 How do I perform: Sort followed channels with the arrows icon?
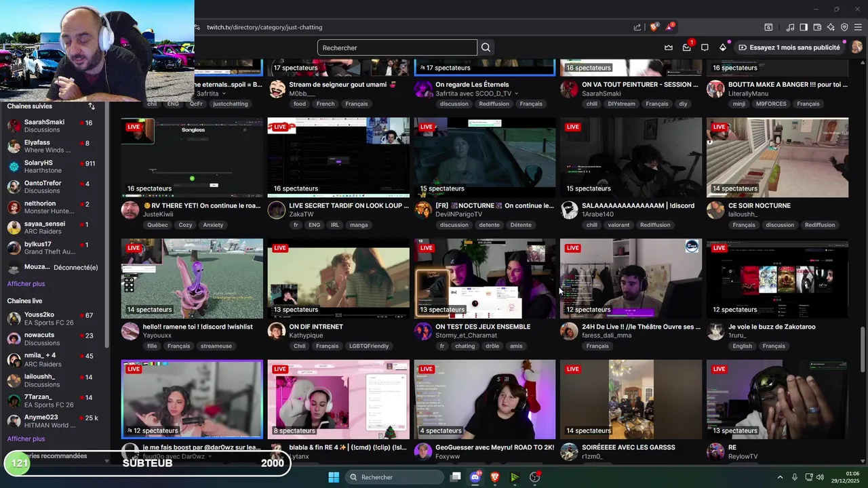pos(92,106)
